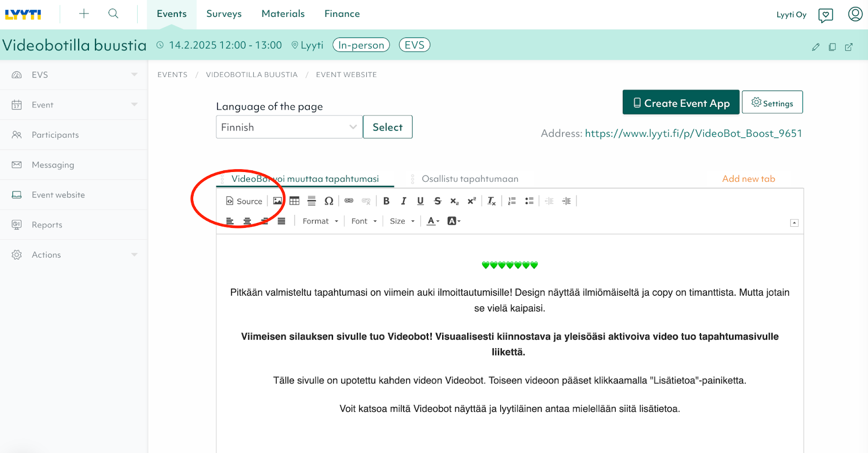This screenshot has width=868, height=453.
Task: Toggle subscript formatting
Action: [455, 201]
